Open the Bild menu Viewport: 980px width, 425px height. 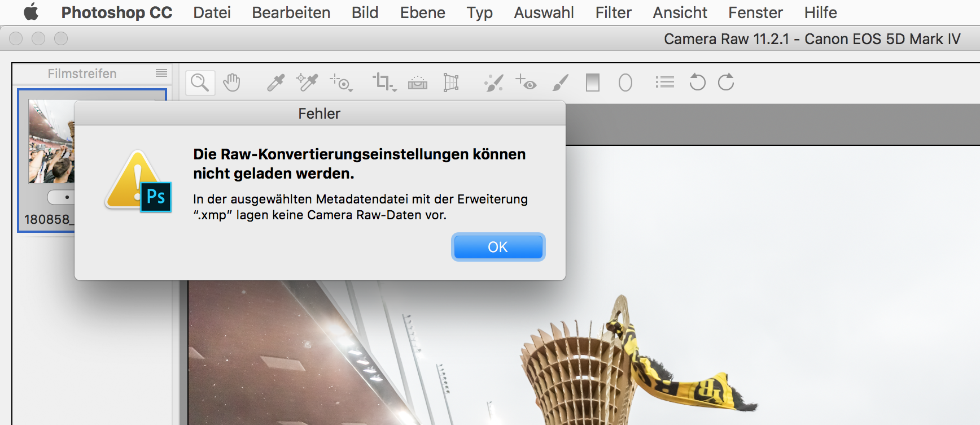point(365,12)
